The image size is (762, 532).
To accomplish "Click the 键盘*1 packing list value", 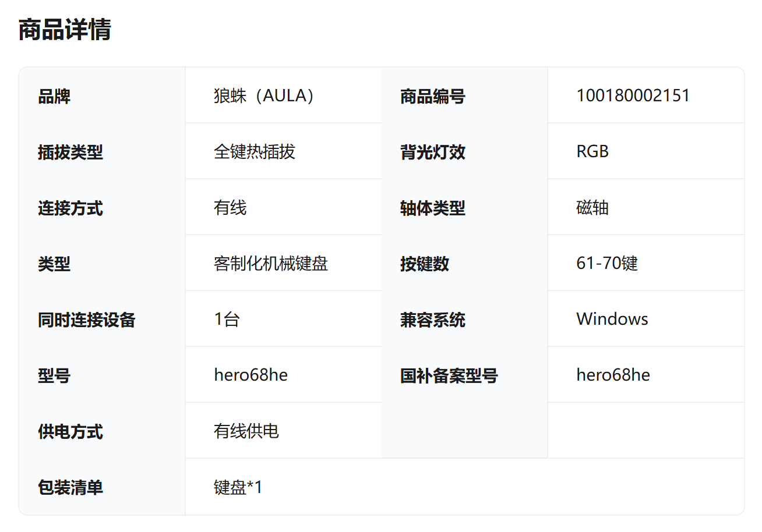I will click(238, 487).
